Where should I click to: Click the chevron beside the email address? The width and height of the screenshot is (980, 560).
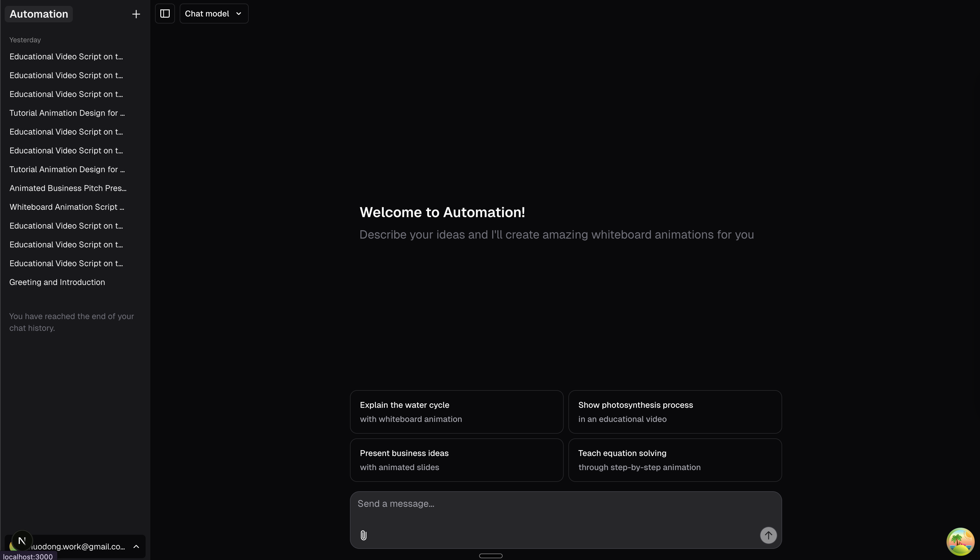(x=136, y=546)
